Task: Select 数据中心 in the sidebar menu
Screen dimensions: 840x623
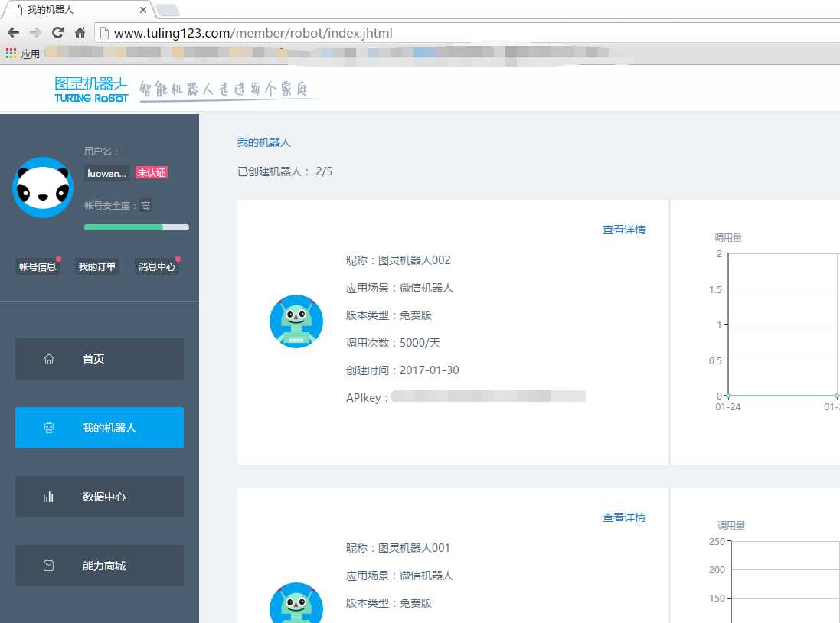Action: click(100, 497)
